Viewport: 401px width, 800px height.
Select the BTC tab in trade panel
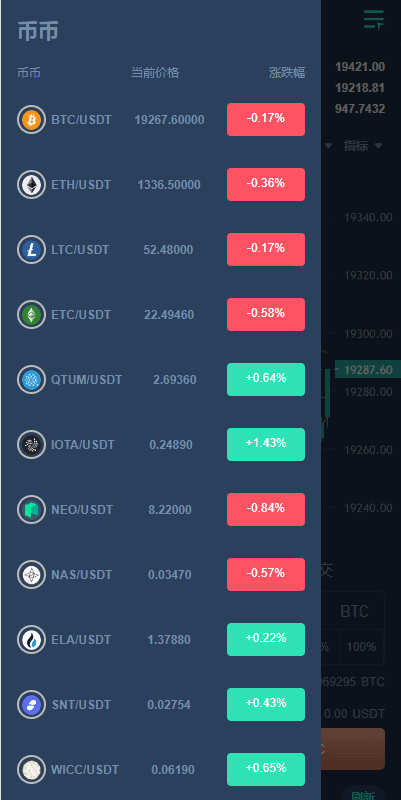354,611
